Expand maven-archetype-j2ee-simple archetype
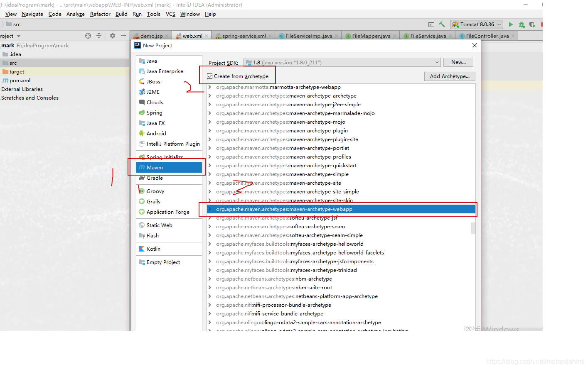The image size is (588, 369). tap(210, 105)
